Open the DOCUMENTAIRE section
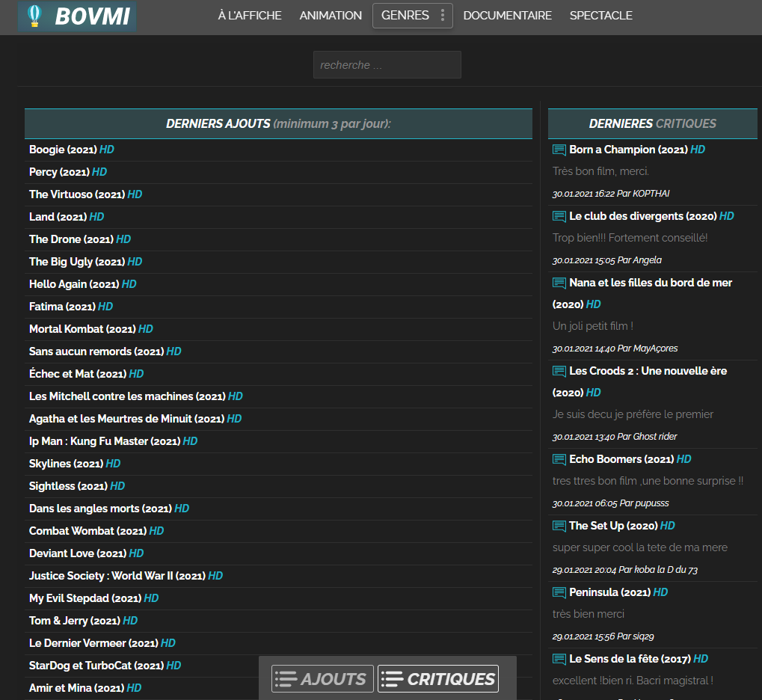 [x=507, y=16]
